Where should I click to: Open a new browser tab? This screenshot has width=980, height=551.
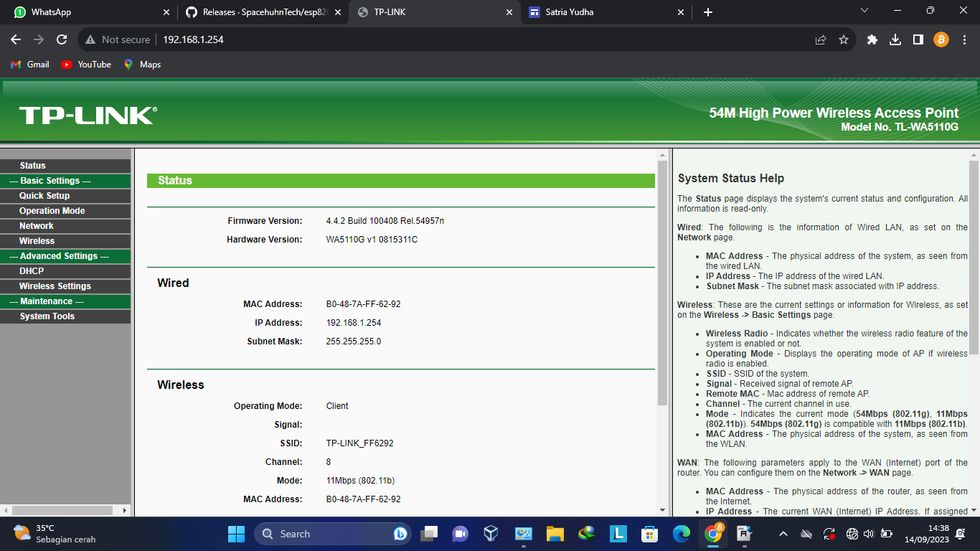pyautogui.click(x=708, y=12)
